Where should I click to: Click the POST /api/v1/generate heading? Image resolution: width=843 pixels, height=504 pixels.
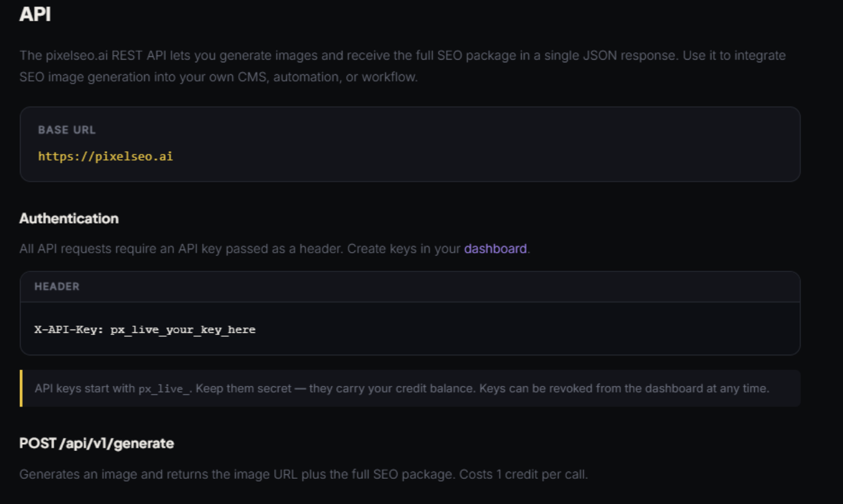pos(97,443)
